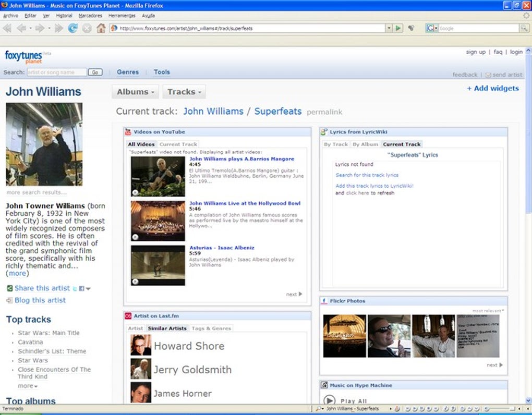Switch to YouTube Current Track tab

pos(178,144)
